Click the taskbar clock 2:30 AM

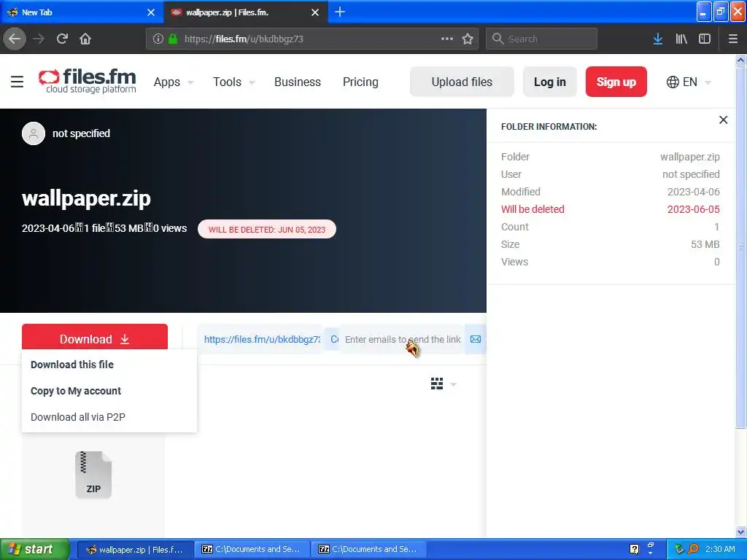tap(720, 549)
